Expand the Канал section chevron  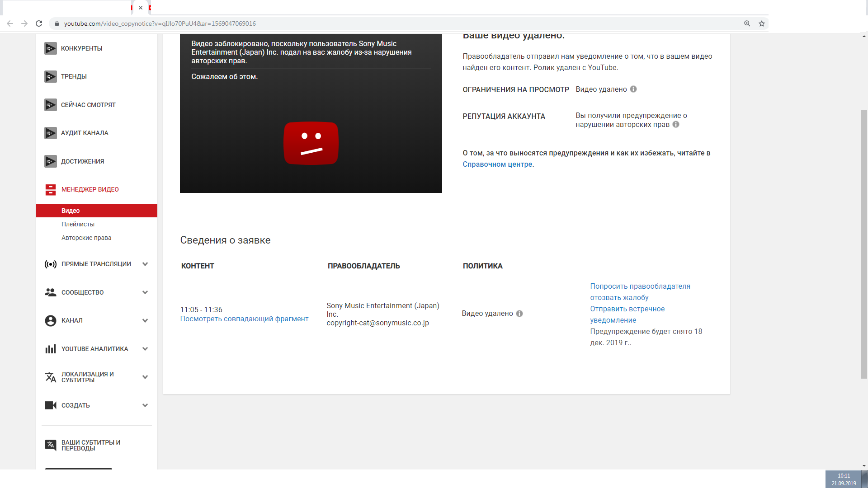pyautogui.click(x=145, y=320)
